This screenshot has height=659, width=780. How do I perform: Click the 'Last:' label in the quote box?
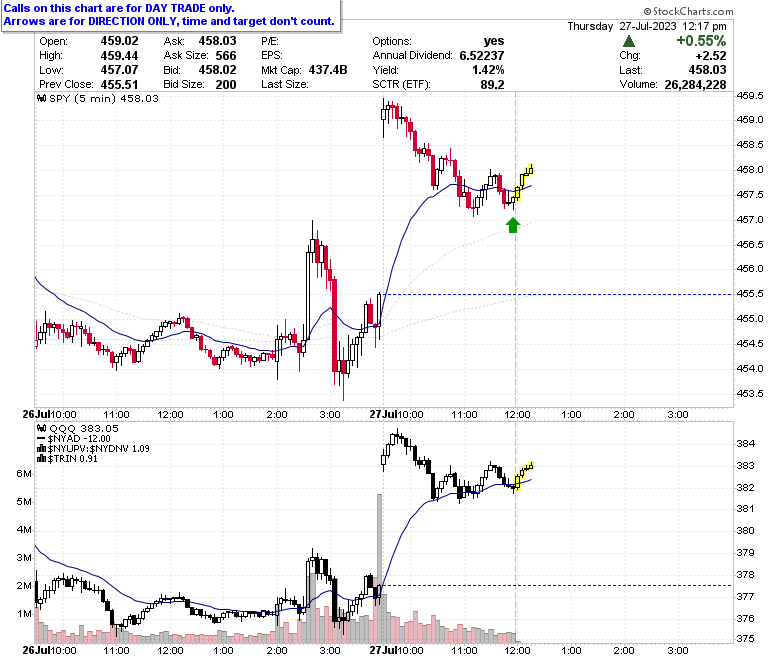pos(631,70)
